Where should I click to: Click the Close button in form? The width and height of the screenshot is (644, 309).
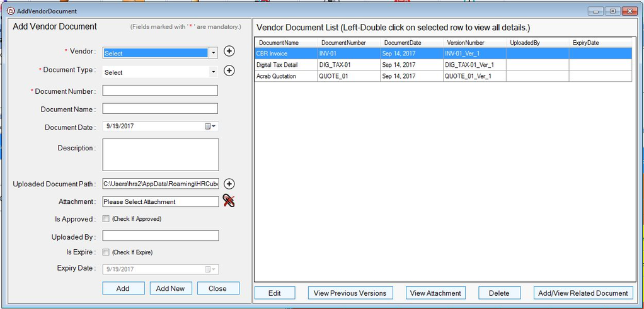pyautogui.click(x=217, y=288)
